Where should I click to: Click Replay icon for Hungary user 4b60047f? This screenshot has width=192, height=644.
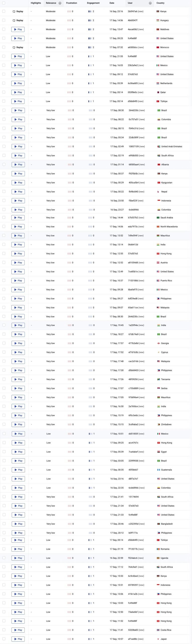pos(14,21)
